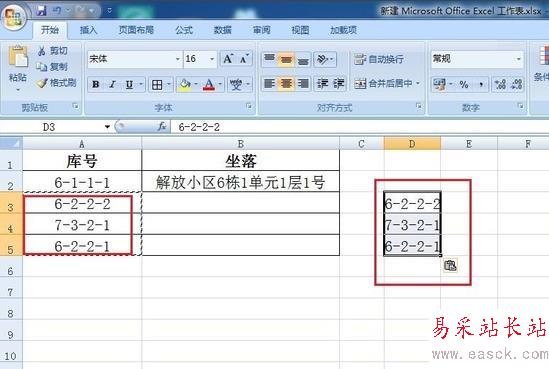Open accounting number format button
The width and height of the screenshot is (549, 369).
tap(439, 84)
